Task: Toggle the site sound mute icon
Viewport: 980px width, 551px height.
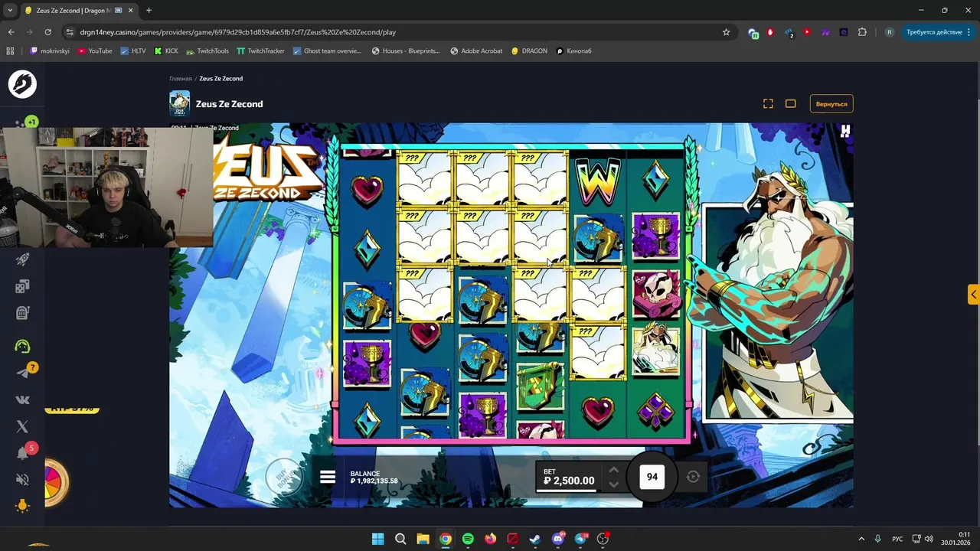Action: (22, 480)
